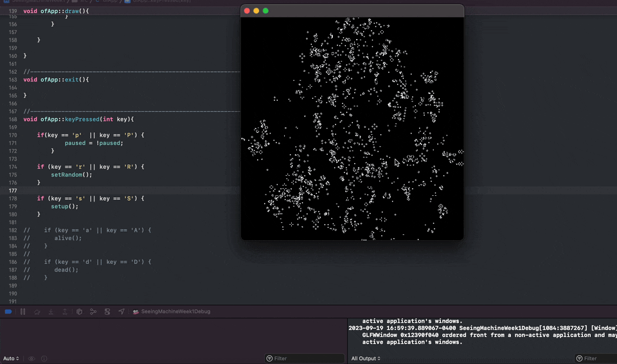This screenshot has width=617, height=364.
Task: Click the yellow minimize button on the simulation window
Action: (x=256, y=11)
